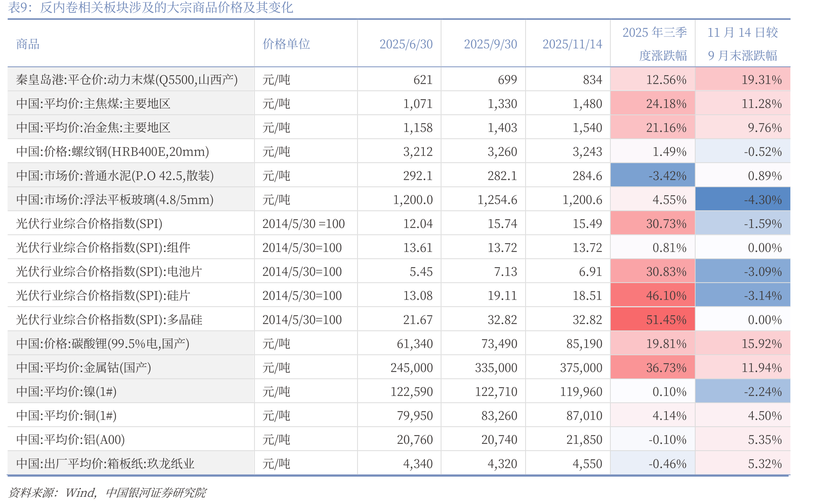The image size is (824, 504).
Task: Select the 价格单位 column header
Action: coord(286,44)
